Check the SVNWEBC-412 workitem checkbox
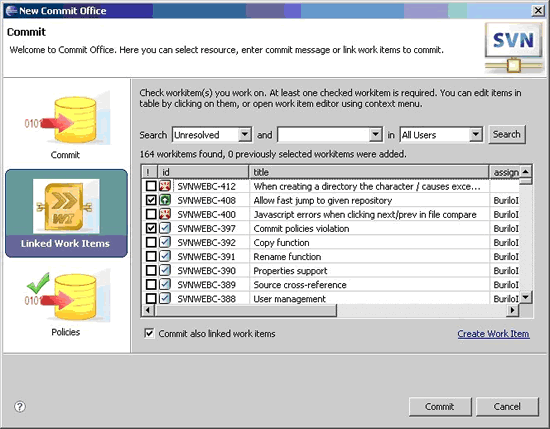 [x=151, y=186]
